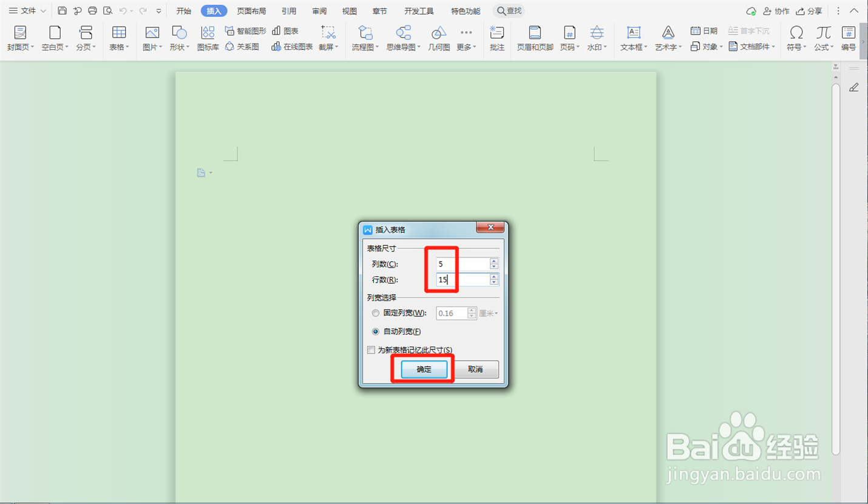Image resolution: width=868 pixels, height=504 pixels.
Task: Click the 分享 share button
Action: [809, 11]
